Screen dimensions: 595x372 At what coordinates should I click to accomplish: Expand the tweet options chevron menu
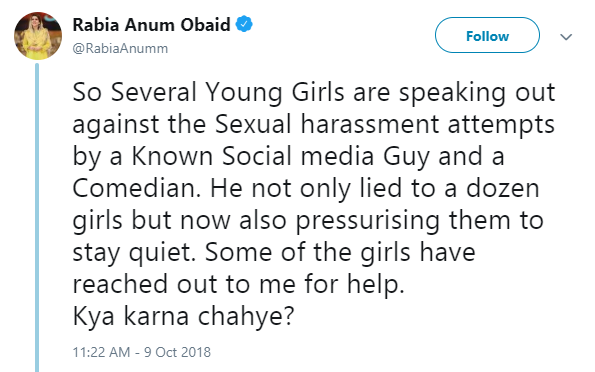click(566, 37)
